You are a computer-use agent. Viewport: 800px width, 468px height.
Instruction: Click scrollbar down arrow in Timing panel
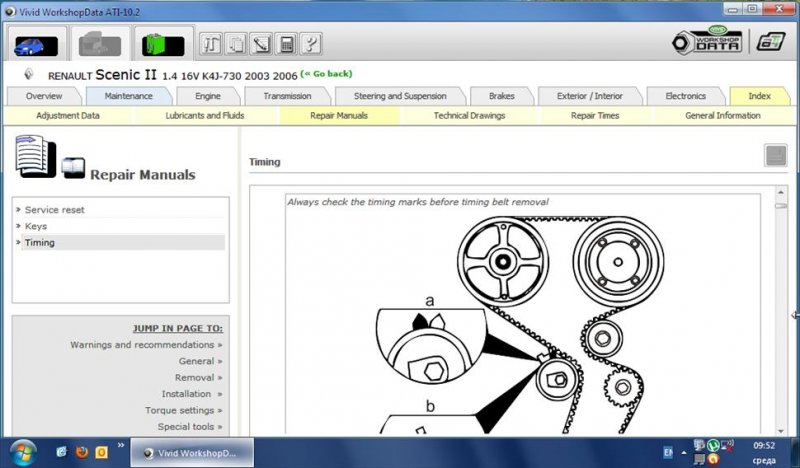click(x=781, y=431)
